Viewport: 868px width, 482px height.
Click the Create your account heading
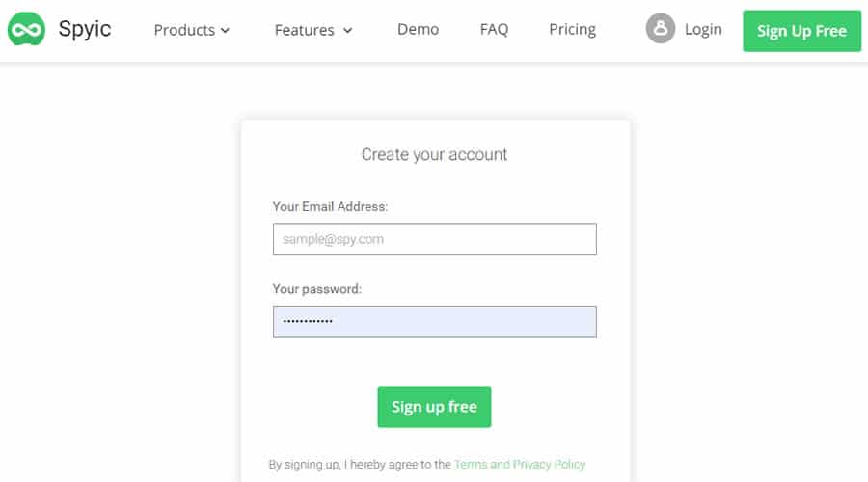click(x=434, y=154)
